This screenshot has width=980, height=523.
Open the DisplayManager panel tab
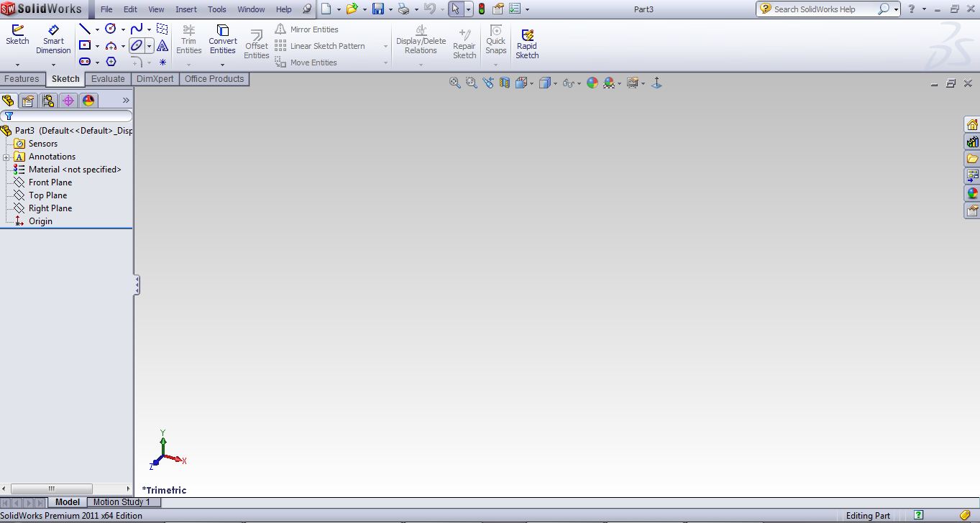[88, 101]
